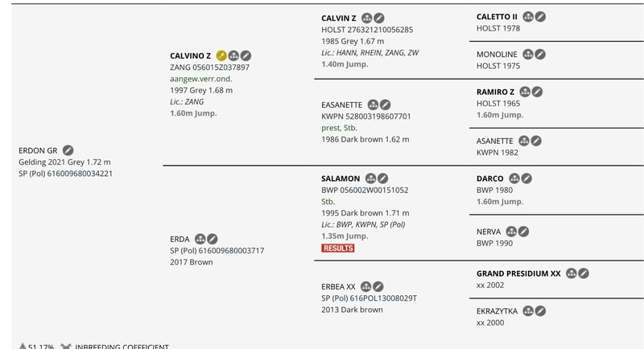Screen dimensions: 644x349
Task: Click the Erbea XX horse name
Action: [x=338, y=286]
